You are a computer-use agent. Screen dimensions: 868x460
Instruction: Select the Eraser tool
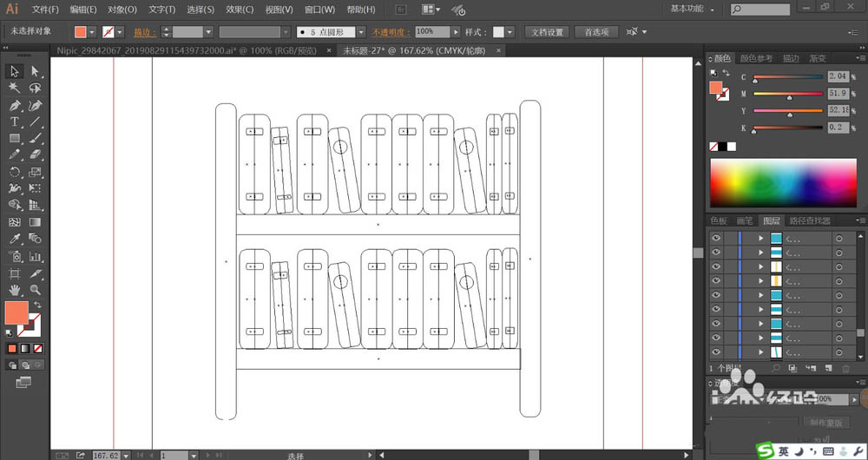pyautogui.click(x=35, y=155)
